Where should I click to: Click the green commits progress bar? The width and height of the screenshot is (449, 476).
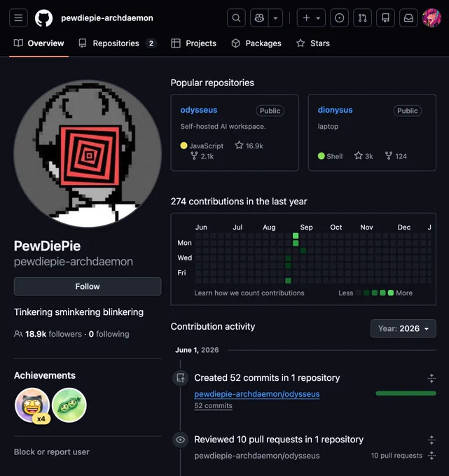406,393
